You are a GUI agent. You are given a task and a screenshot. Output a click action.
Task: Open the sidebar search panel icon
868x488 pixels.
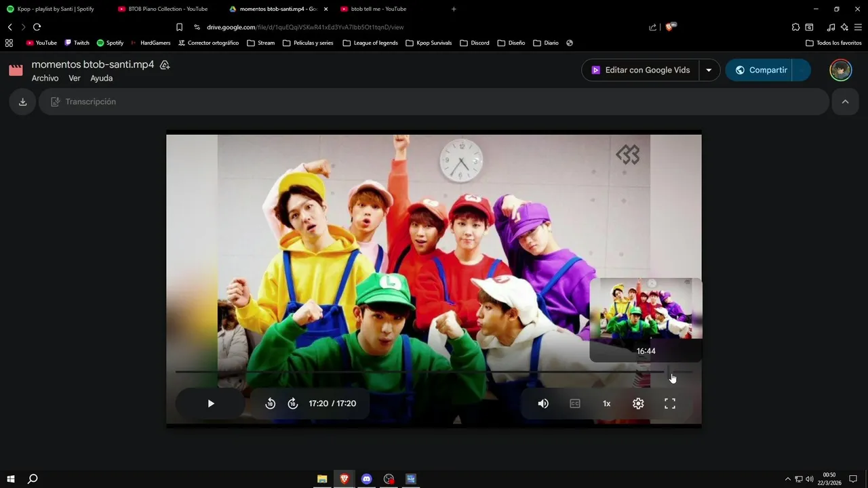pos(809,27)
